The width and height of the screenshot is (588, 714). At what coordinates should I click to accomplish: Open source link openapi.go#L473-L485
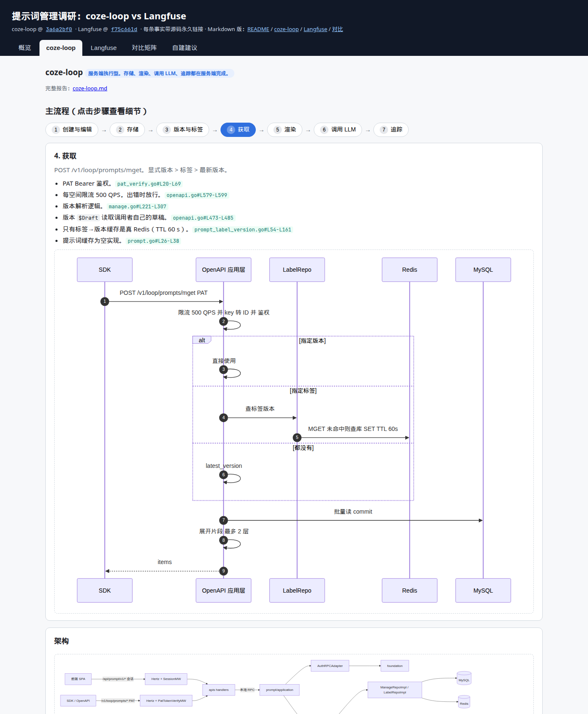203,218
